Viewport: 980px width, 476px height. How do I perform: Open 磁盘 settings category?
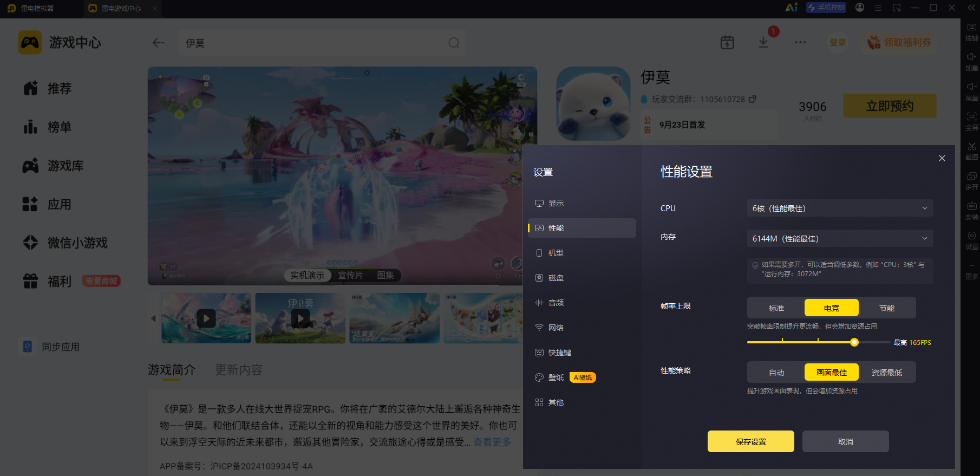click(582, 278)
